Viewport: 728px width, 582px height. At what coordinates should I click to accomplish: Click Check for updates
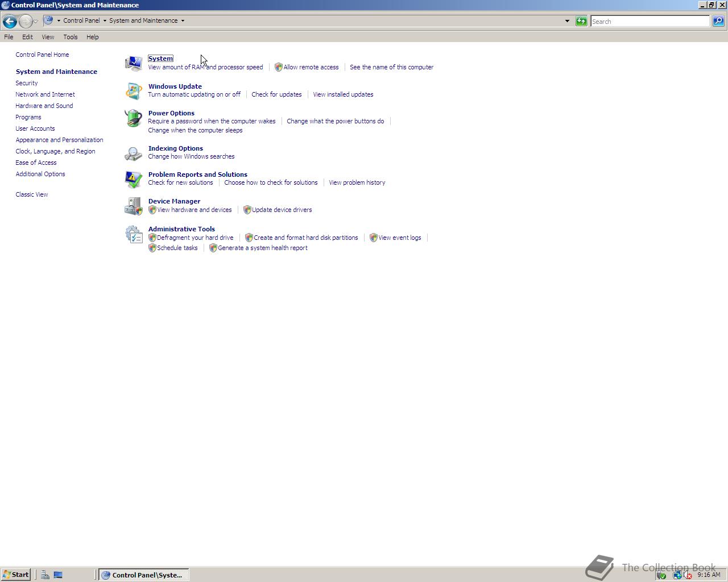point(276,94)
